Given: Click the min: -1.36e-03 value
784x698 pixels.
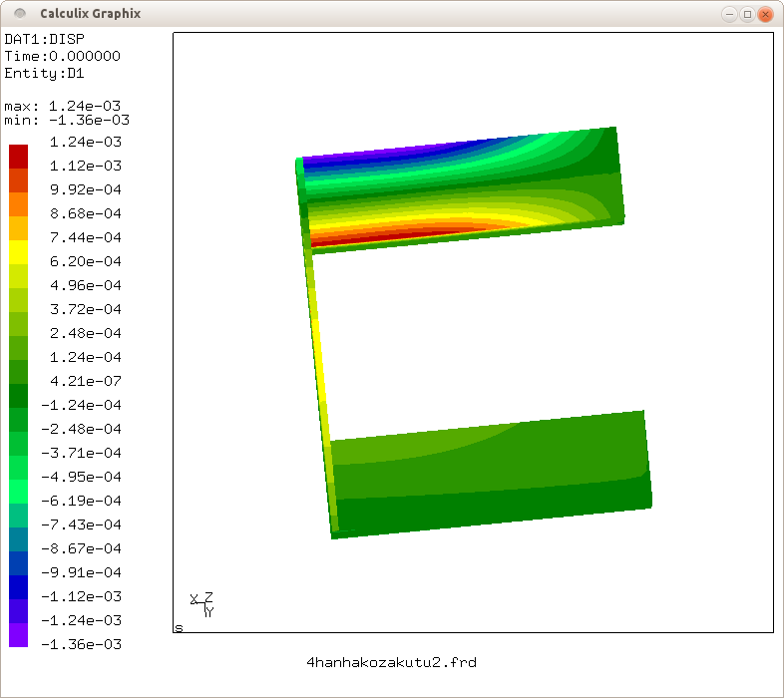Looking at the screenshot, I should tap(67, 120).
